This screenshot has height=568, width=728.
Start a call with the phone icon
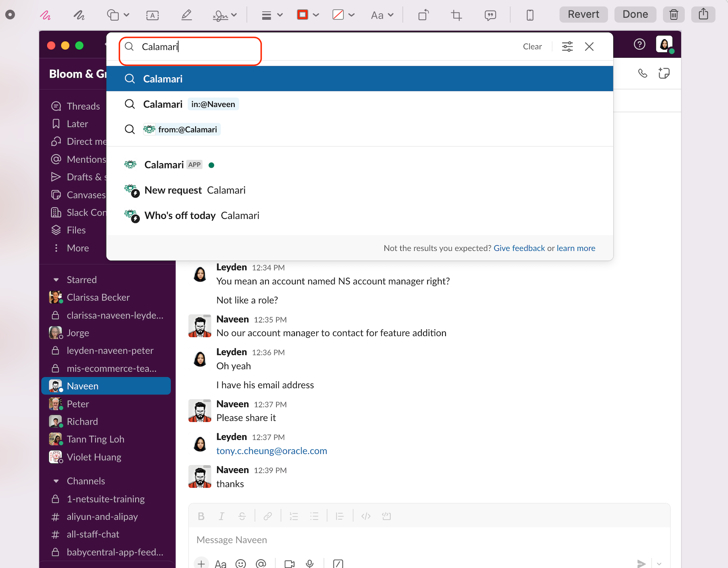coord(642,73)
